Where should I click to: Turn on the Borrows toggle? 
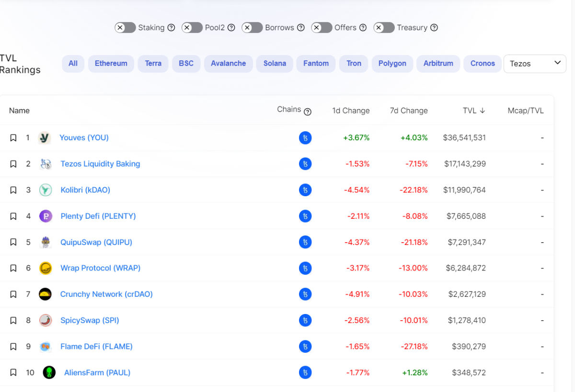point(252,28)
